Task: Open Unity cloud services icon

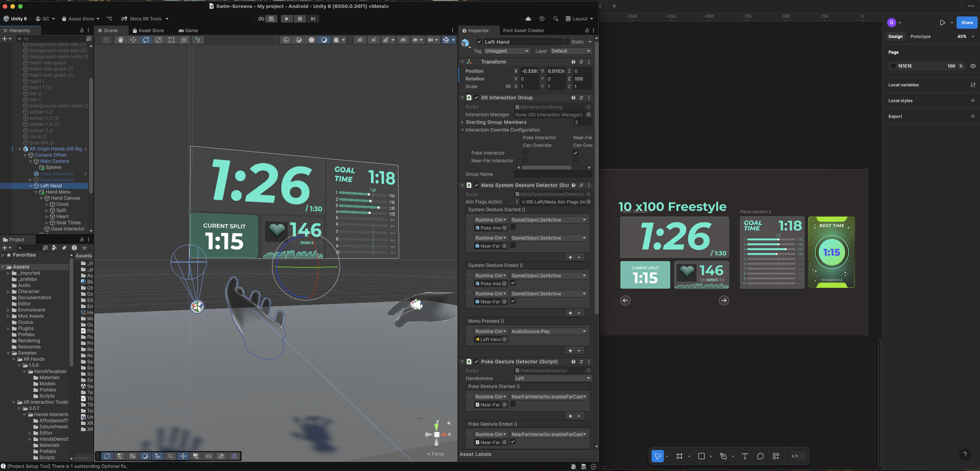Action: [528, 19]
